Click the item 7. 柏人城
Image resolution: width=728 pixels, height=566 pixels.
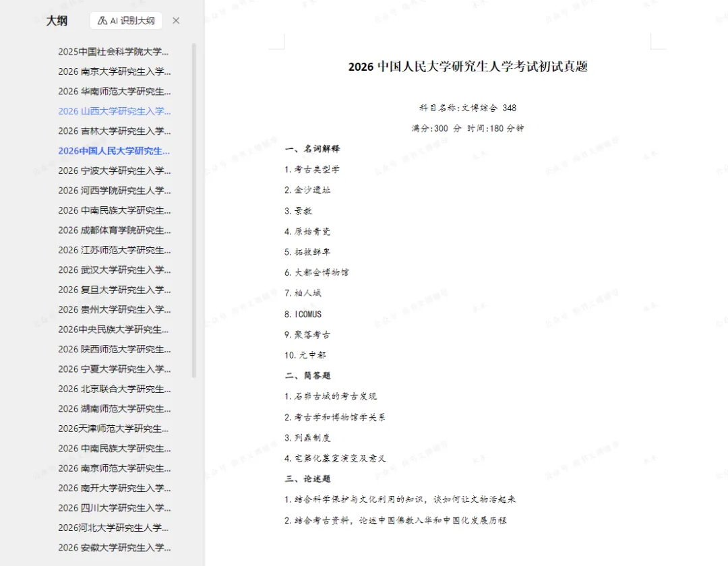pyautogui.click(x=303, y=293)
